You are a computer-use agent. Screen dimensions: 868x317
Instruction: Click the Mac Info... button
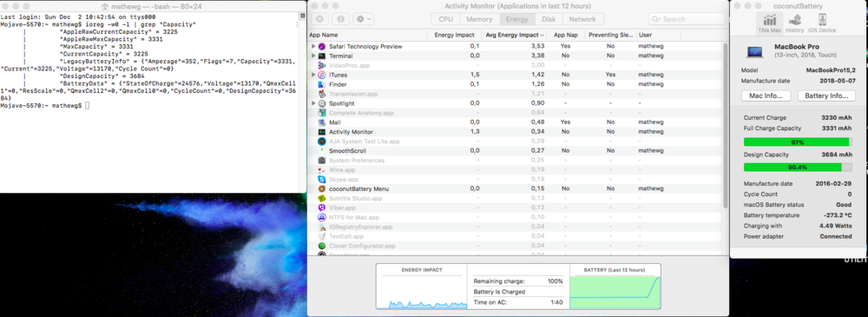(x=766, y=96)
